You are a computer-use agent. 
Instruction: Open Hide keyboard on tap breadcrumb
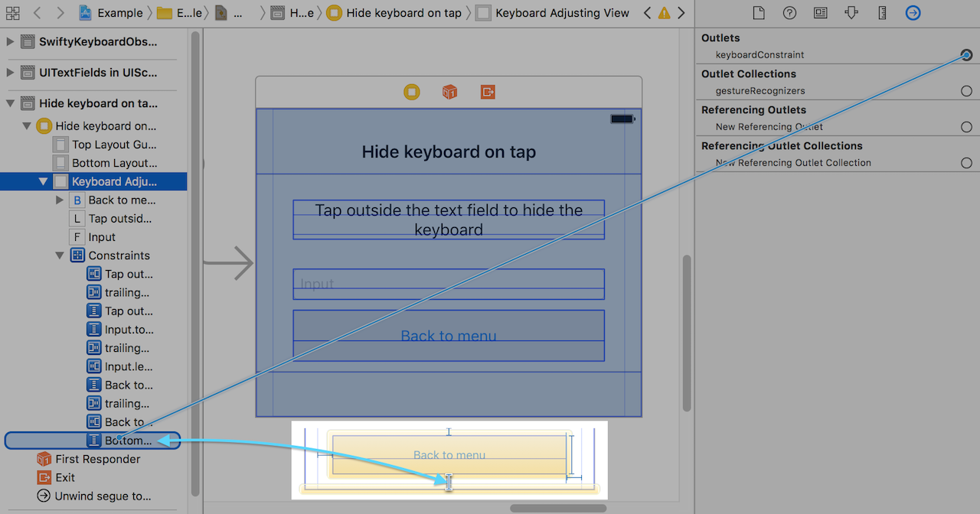click(x=394, y=13)
